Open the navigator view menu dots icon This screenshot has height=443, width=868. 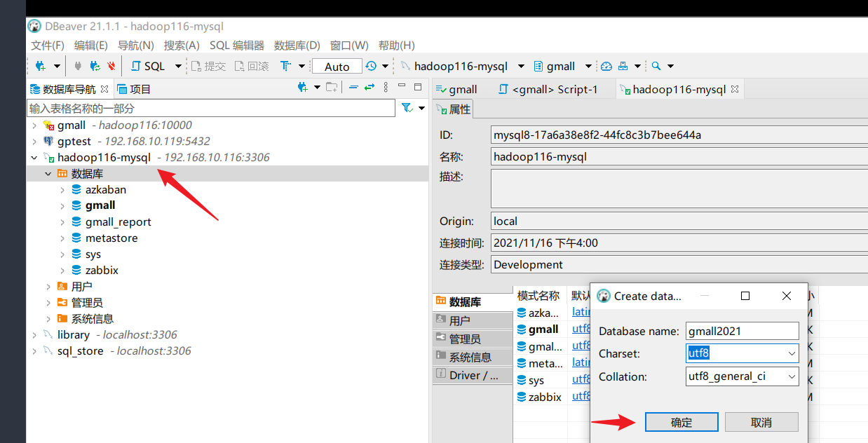coord(386,88)
